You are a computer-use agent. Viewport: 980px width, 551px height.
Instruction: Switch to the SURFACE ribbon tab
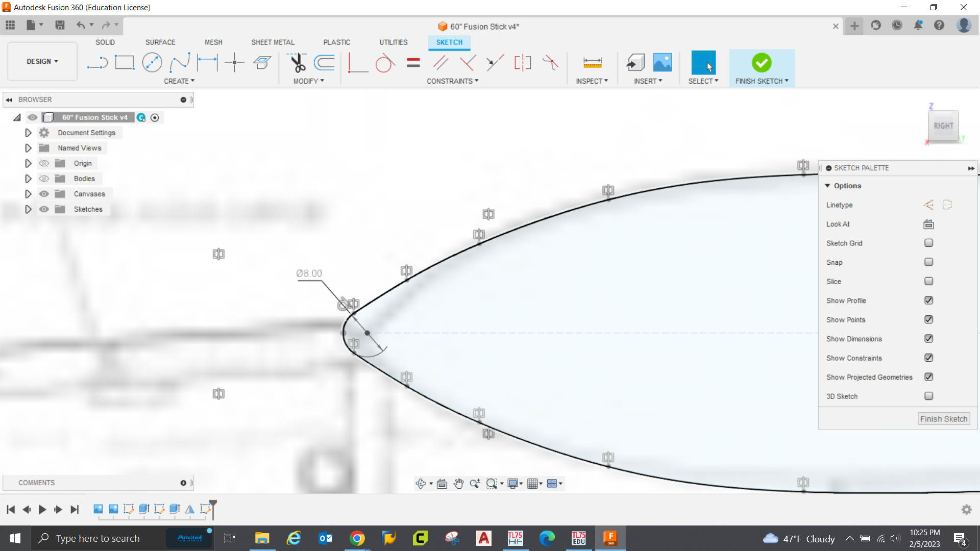pyautogui.click(x=160, y=42)
